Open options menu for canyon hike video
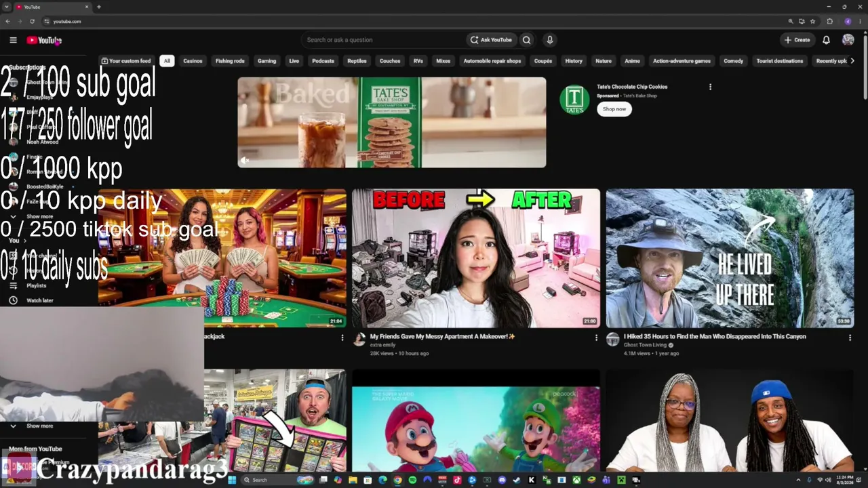868x488 pixels. (850, 337)
